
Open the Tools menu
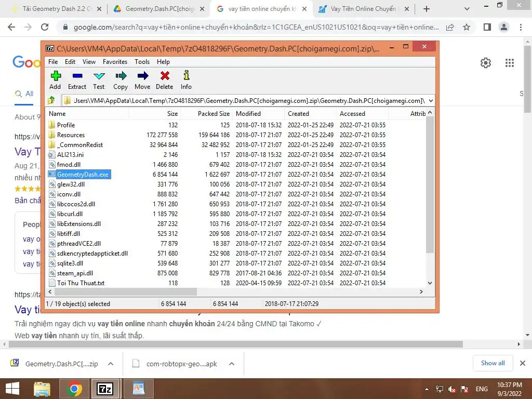142,62
